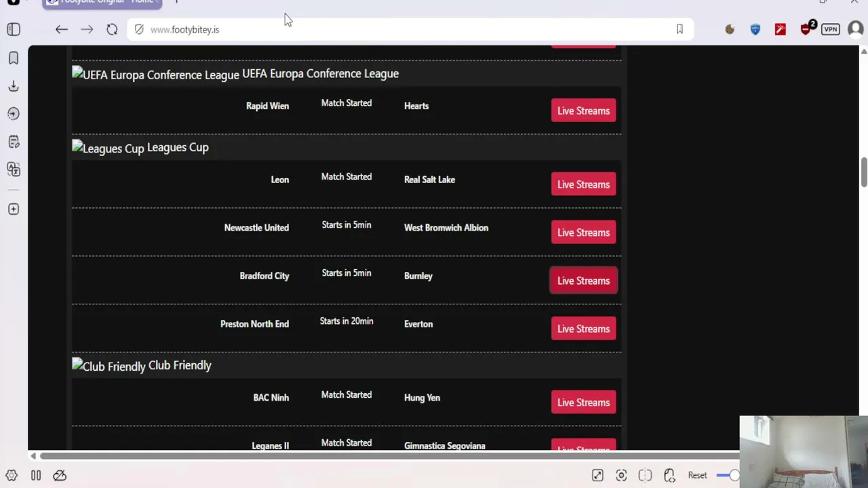The width and height of the screenshot is (868, 488).
Task: Click the Preston North End team name
Action: coord(254,324)
